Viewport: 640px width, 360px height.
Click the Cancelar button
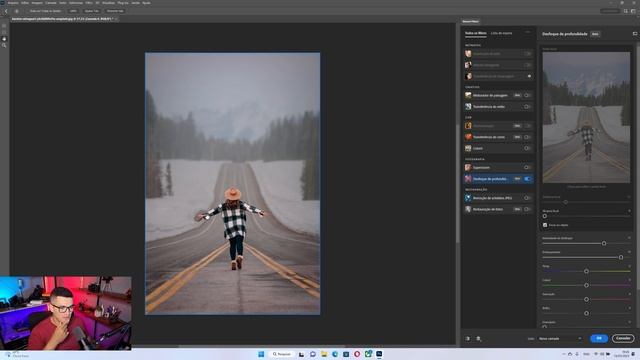[x=623, y=338]
